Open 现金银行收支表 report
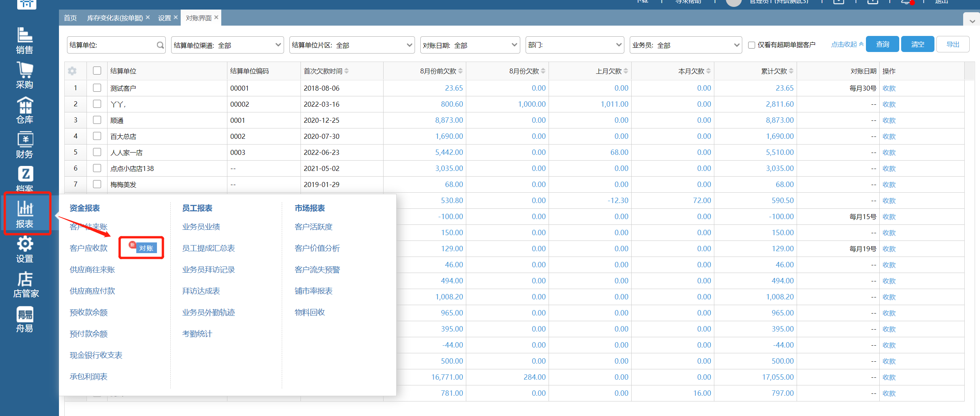Screen dimensions: 980x416 pyautogui.click(x=96, y=355)
